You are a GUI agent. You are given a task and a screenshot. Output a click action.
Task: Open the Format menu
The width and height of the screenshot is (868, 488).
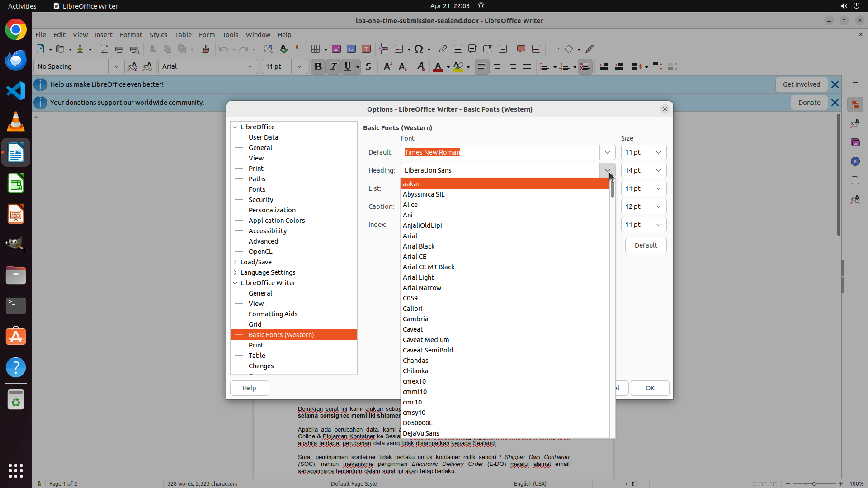tap(131, 34)
